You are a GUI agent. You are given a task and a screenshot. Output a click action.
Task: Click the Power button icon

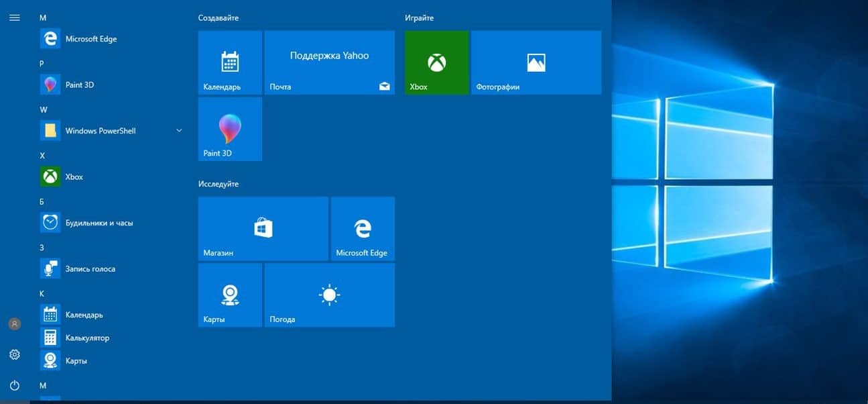point(14,385)
